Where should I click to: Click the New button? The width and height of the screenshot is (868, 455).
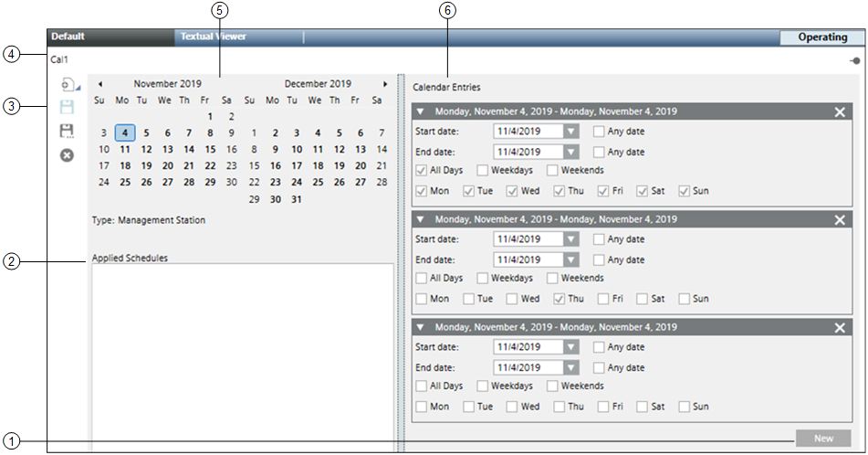pyautogui.click(x=823, y=439)
